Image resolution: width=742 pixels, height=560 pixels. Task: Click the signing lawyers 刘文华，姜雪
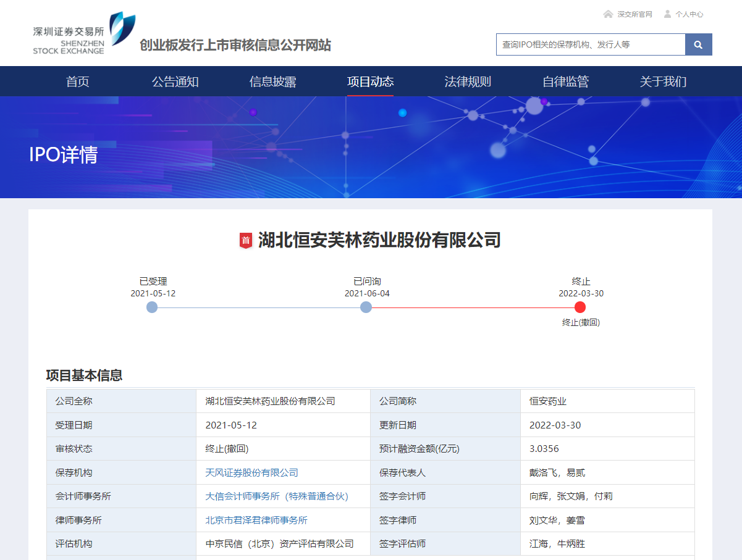[x=557, y=520]
